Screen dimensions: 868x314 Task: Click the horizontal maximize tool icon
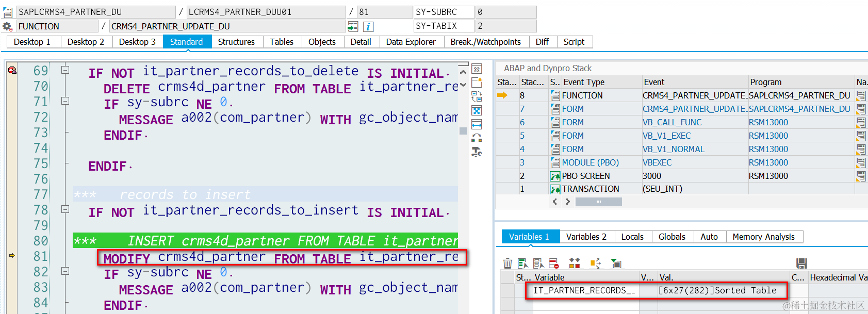coord(477,124)
